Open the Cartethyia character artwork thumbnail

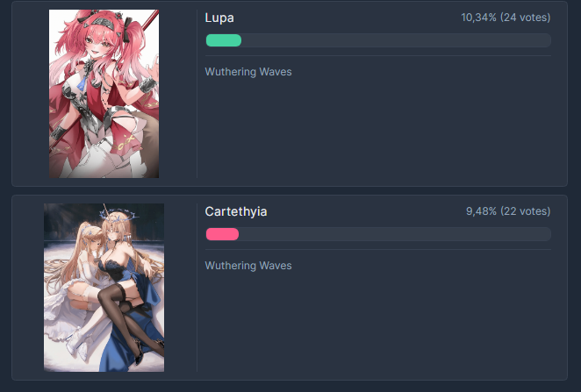[x=104, y=288]
